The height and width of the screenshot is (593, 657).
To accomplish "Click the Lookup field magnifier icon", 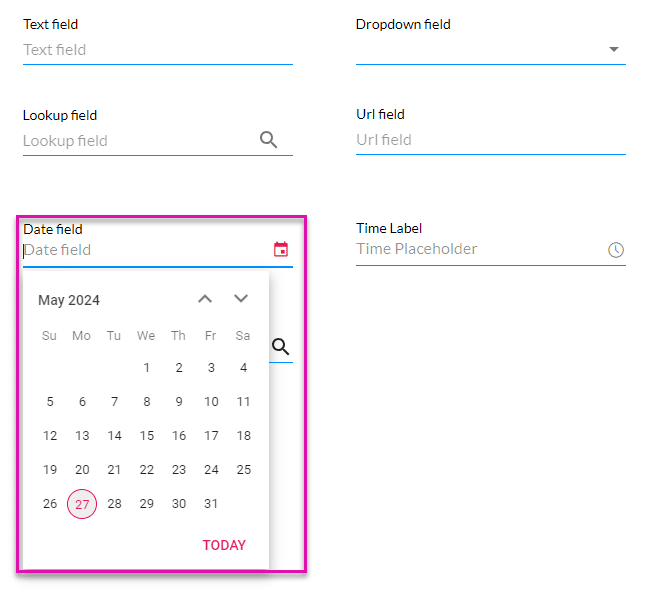I will click(268, 140).
